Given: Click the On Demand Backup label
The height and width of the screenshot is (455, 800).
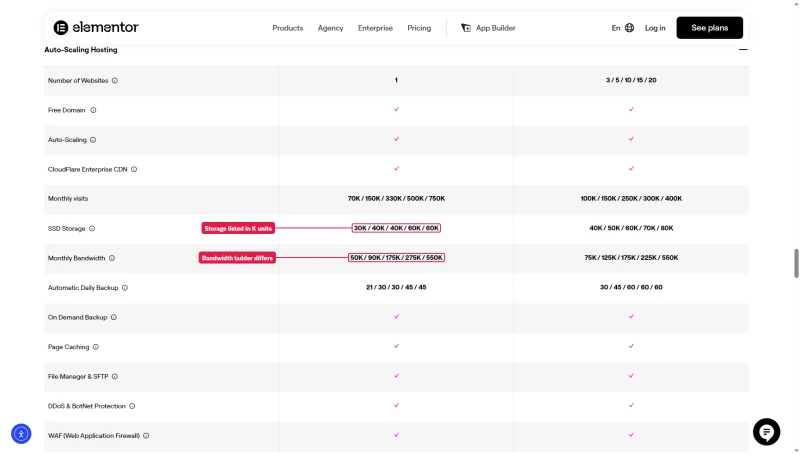Looking at the screenshot, I should pos(78,317).
